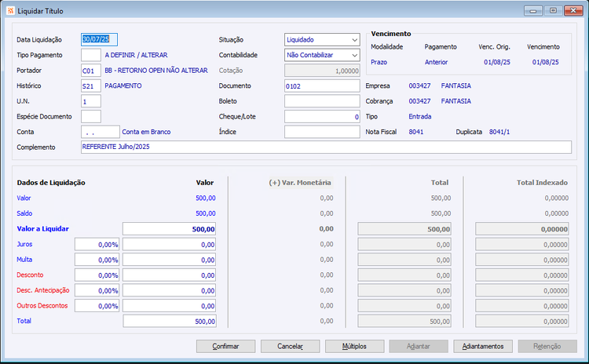Focus the Documento field containing 0102
Image resolution: width=589 pixels, height=364 pixels.
point(322,86)
